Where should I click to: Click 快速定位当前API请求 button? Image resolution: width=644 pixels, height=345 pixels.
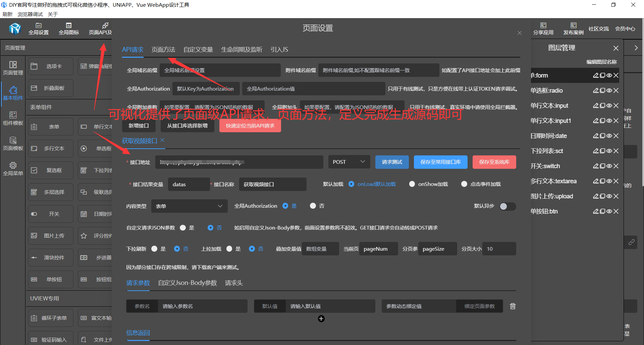pos(250,126)
